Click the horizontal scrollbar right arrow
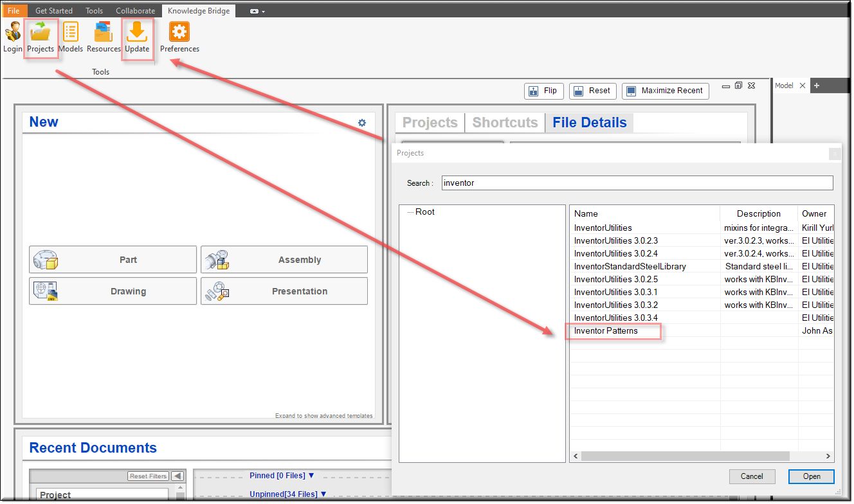Viewport: 854px width, 504px height. 828,456
